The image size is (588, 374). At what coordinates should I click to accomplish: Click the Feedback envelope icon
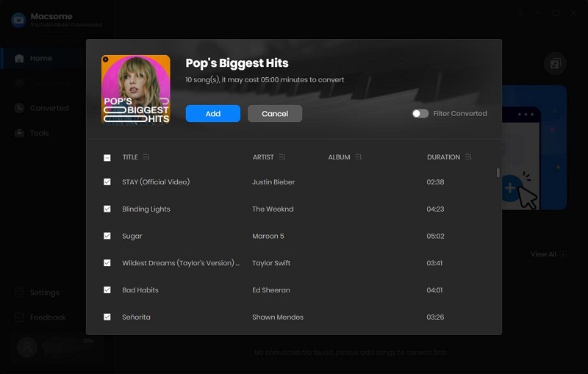coord(19,317)
